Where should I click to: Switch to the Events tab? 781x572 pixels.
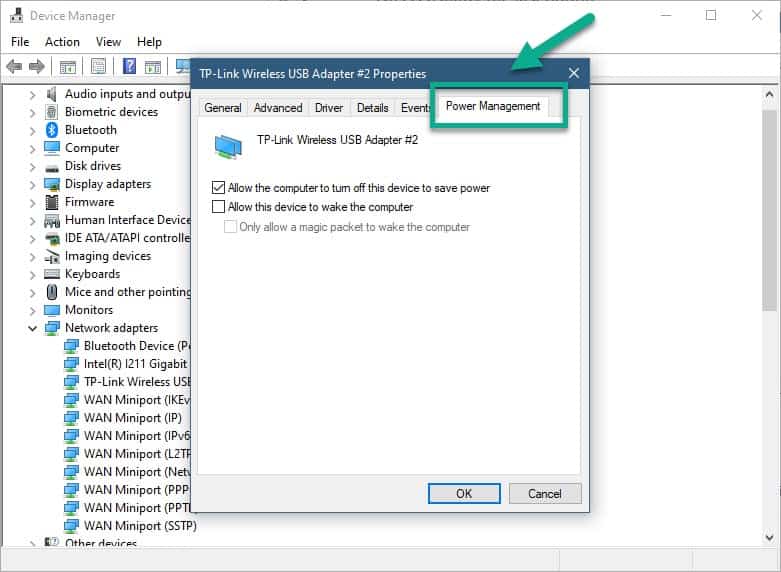415,108
